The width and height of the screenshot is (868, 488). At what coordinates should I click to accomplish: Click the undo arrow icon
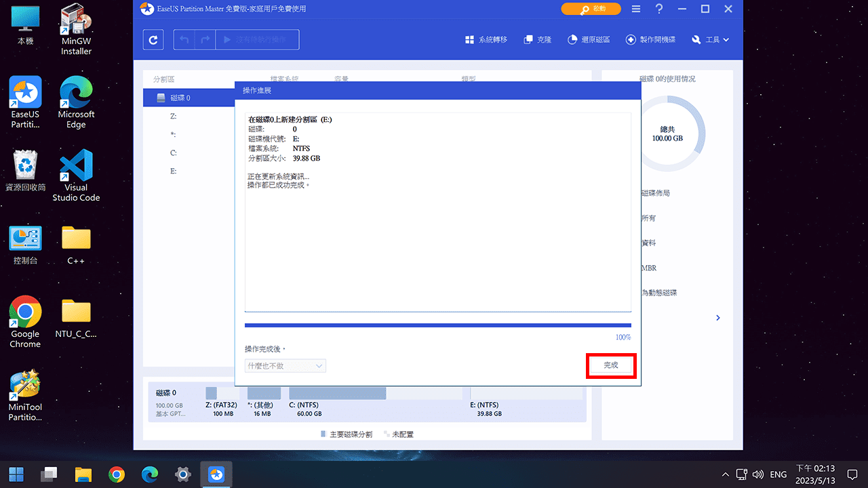pos(184,39)
